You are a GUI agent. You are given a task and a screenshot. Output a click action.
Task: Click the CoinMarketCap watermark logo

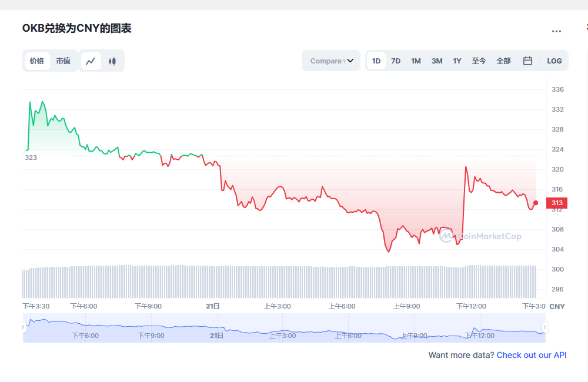[x=481, y=236]
